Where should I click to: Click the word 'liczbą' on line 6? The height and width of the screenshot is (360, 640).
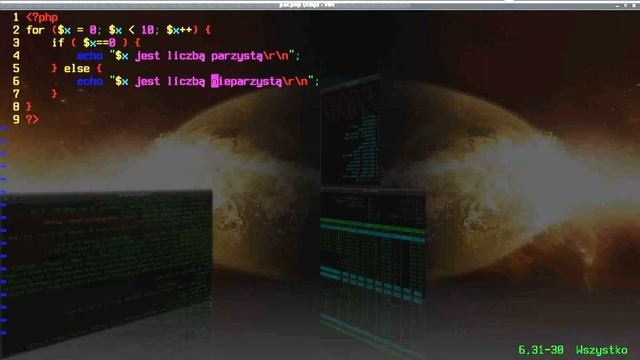click(x=186, y=82)
